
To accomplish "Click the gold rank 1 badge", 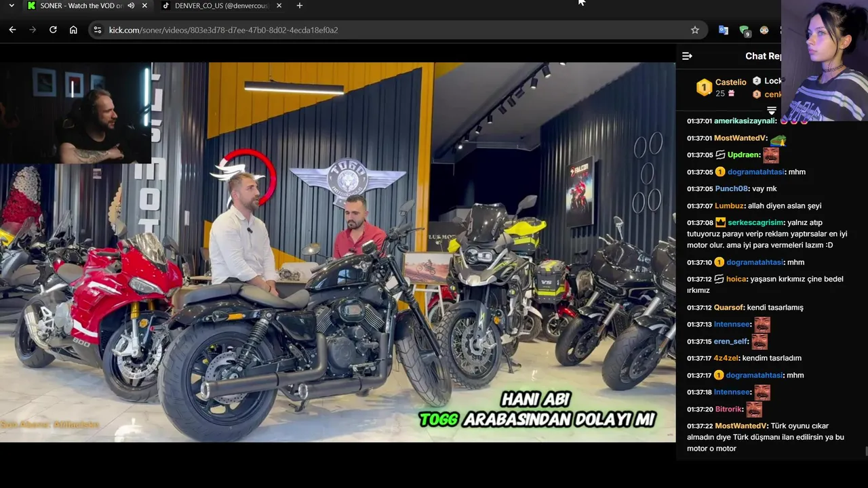I will coord(704,87).
